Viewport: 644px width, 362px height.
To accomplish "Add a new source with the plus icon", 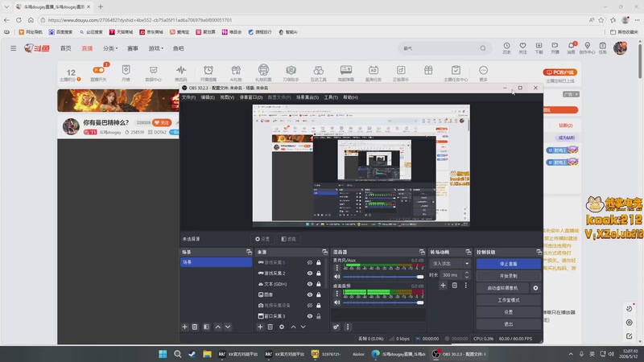I will tap(260, 327).
